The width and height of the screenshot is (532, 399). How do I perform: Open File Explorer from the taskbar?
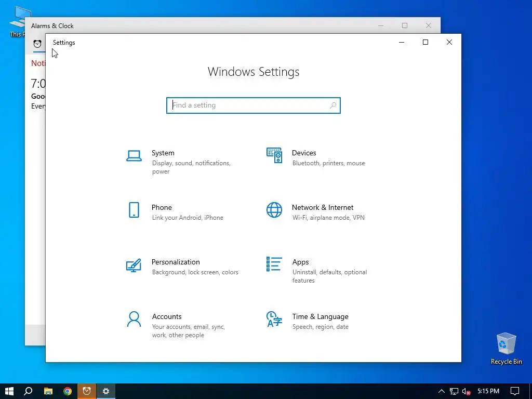(48, 391)
